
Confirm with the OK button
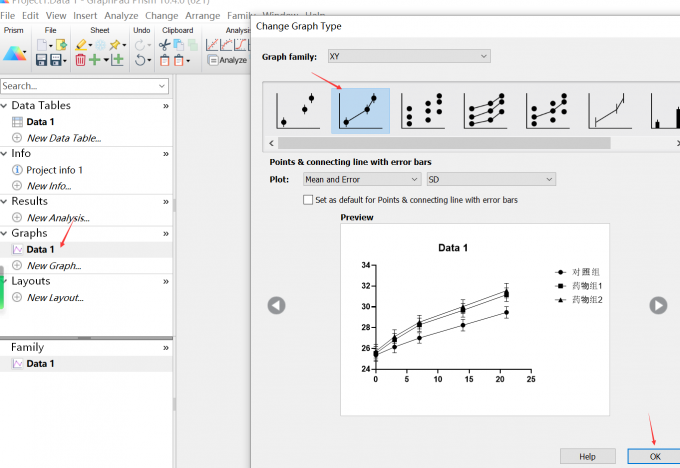click(654, 456)
